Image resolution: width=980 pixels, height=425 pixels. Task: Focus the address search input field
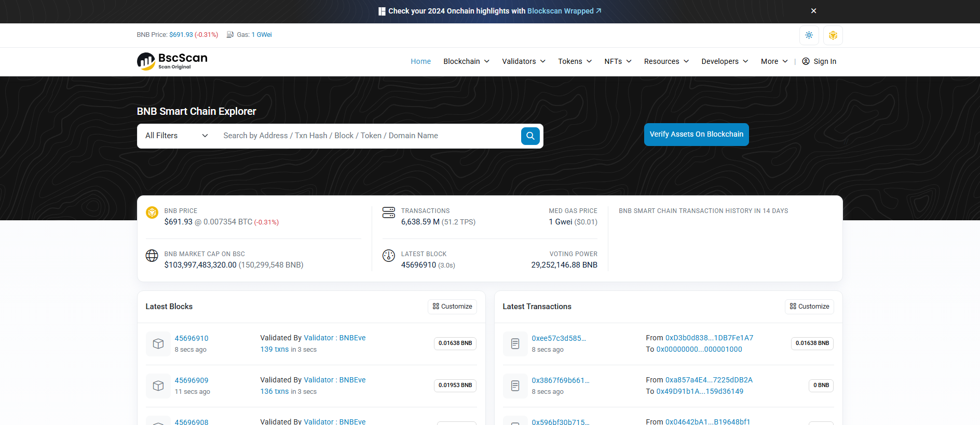point(369,136)
